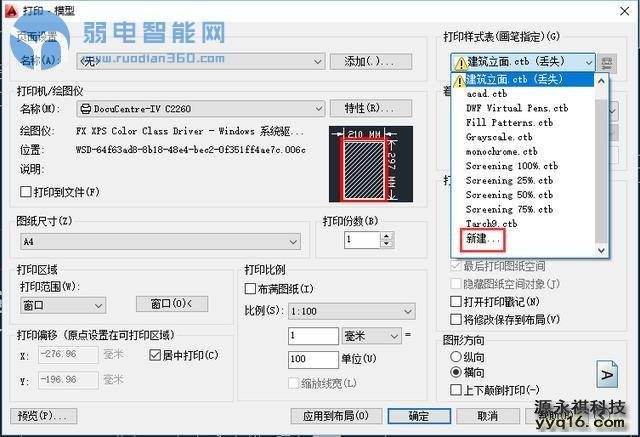The width and height of the screenshot is (640, 437).
Task: Tick the 布满图纸 fit to paper checkbox
Action: pyautogui.click(x=251, y=288)
